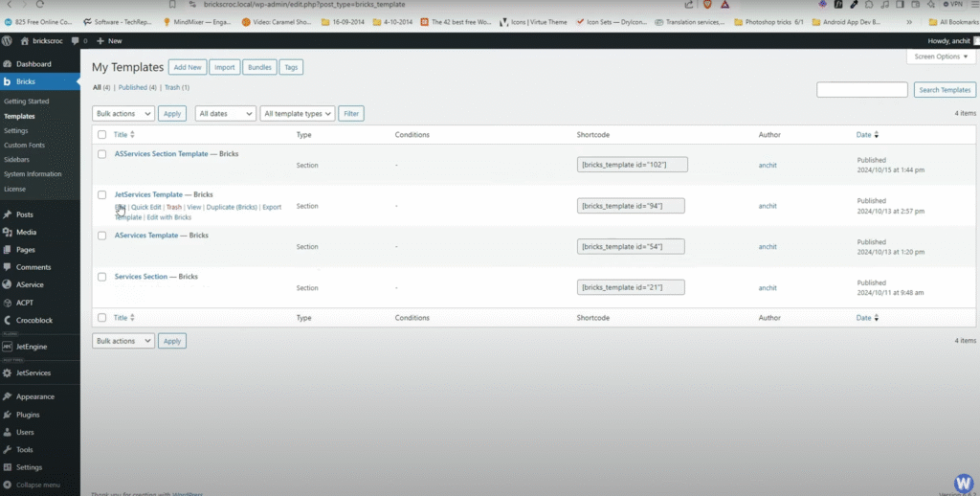Check the AServices Template checkbox
Viewport: 980px width, 496px height.
tap(101, 236)
